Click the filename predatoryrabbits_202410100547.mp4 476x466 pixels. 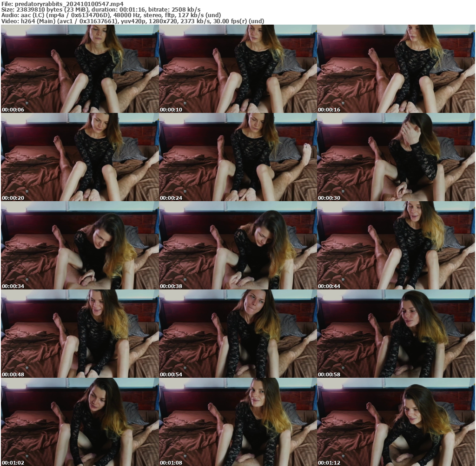coord(62,4)
